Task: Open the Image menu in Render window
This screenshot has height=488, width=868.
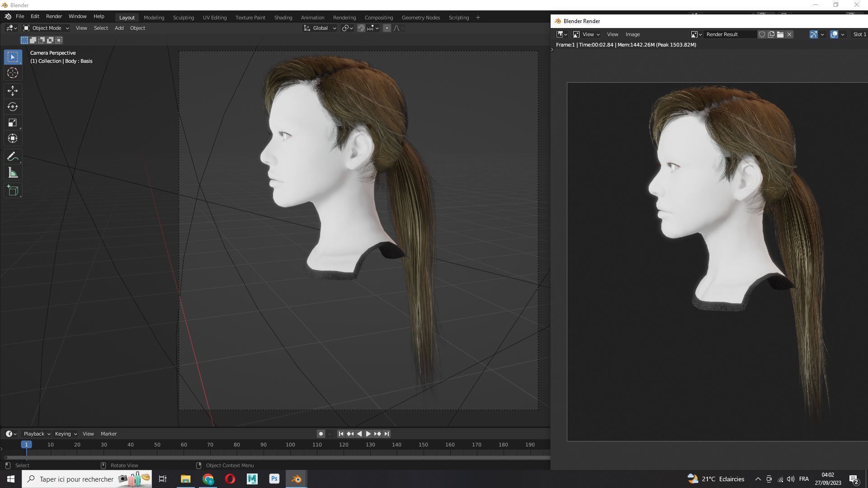Action: click(x=632, y=34)
